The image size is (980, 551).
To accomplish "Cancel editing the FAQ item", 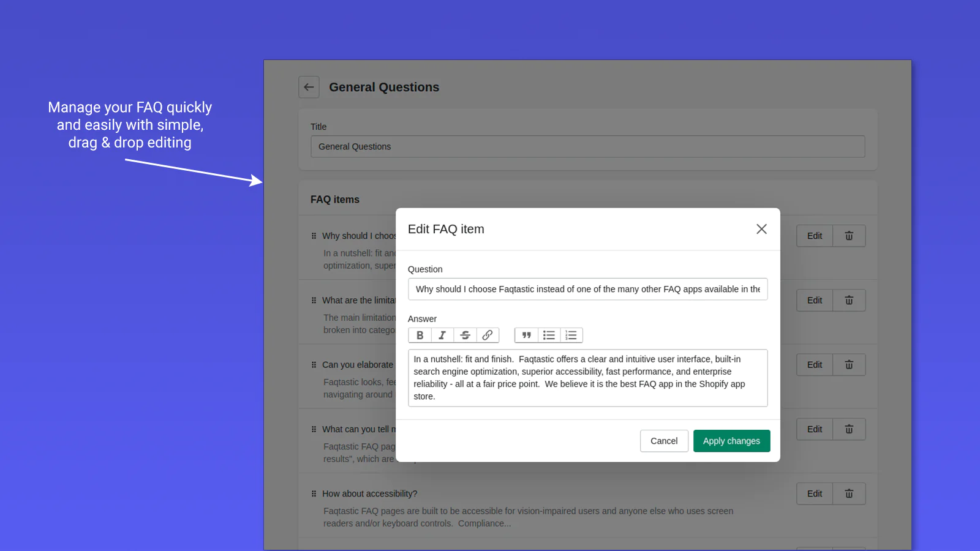I will coord(663,441).
